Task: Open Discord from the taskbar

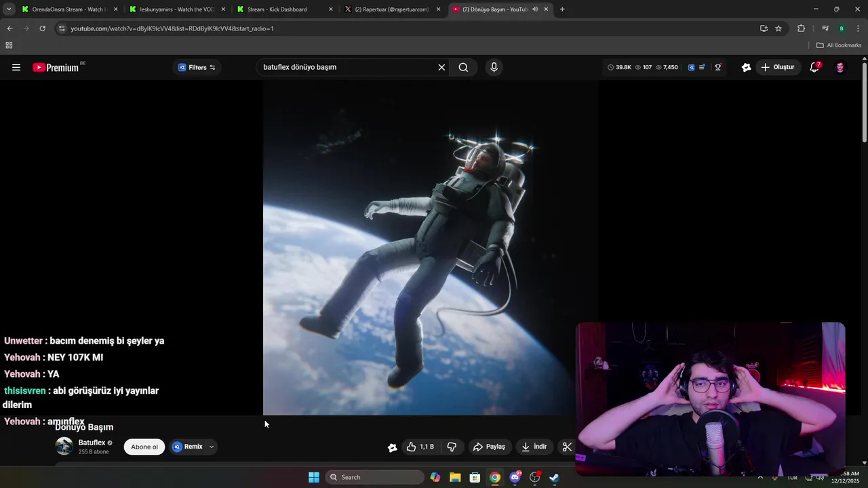Action: click(x=515, y=477)
